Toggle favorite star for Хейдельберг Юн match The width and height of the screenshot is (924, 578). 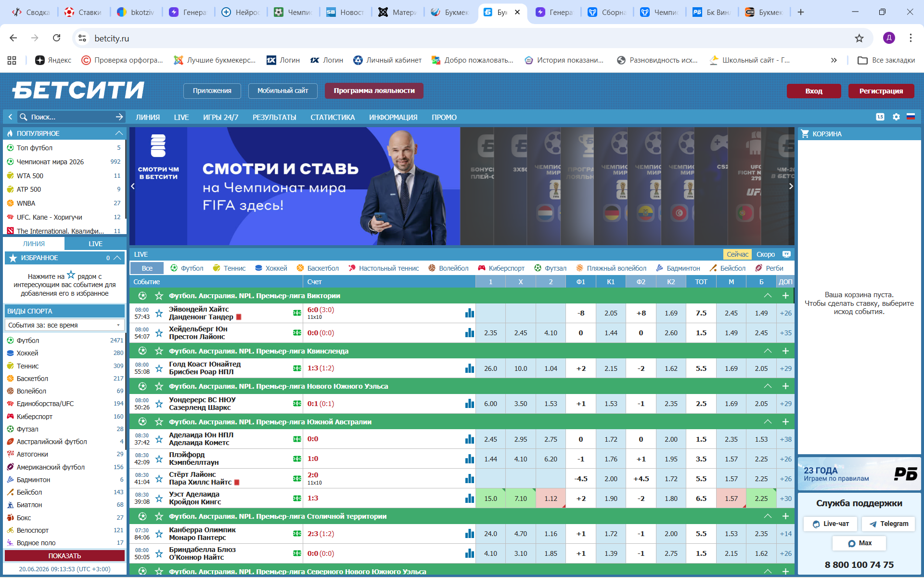pos(159,333)
